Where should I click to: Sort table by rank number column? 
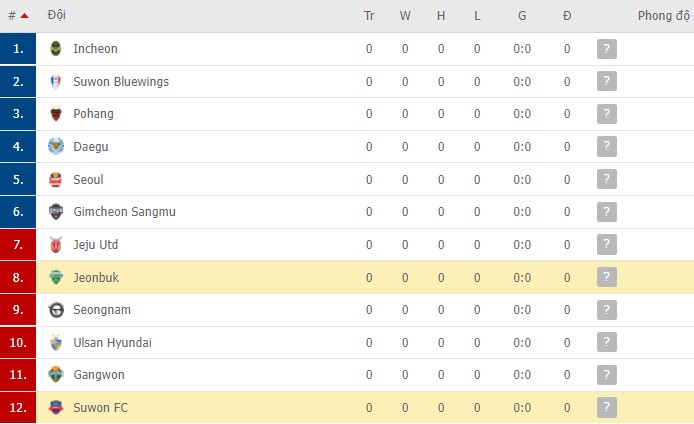17,16
